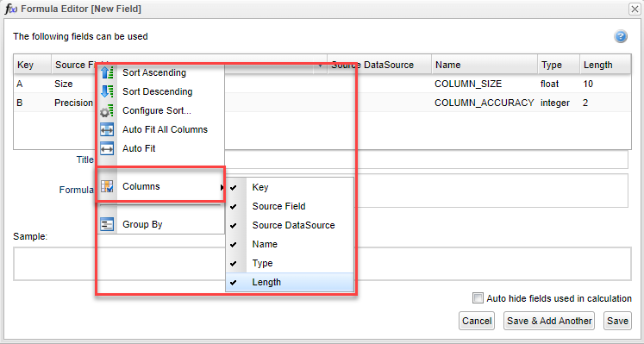Click the Sort Descending arrow icon
Viewport: 644px width, 344px height.
107,91
